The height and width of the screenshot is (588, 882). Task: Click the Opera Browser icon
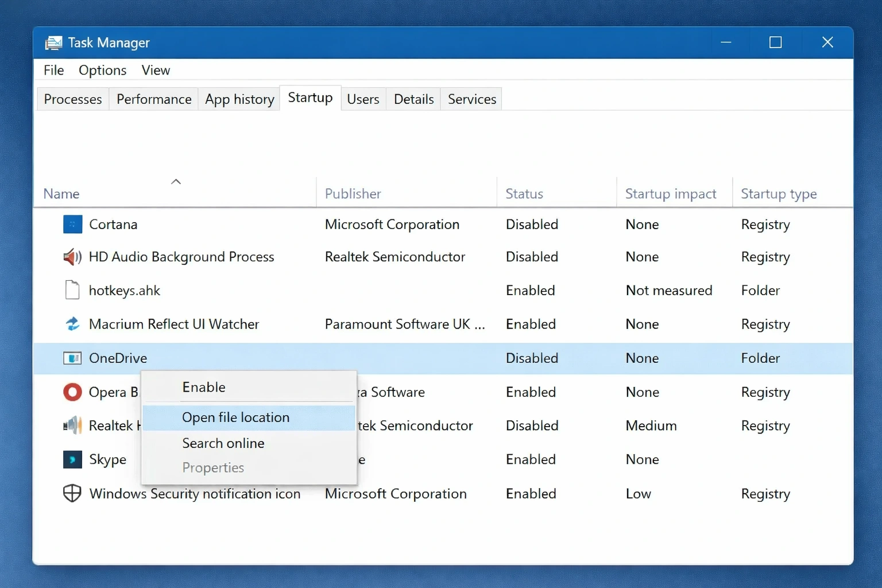point(72,392)
